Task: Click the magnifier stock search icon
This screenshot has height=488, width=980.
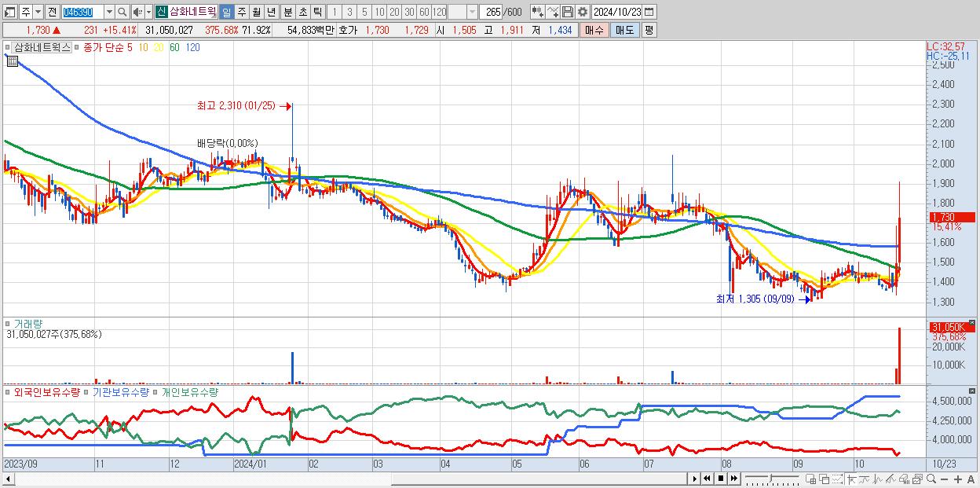Action: tap(122, 12)
